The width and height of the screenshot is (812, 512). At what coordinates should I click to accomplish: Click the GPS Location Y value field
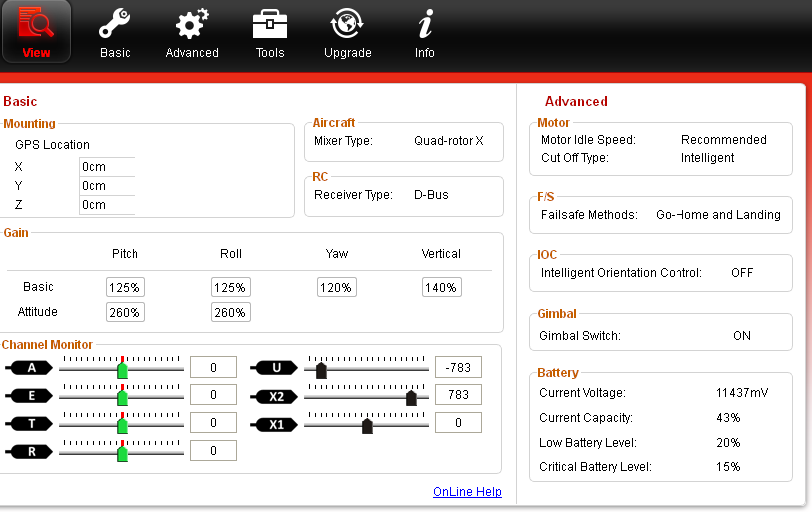(107, 186)
